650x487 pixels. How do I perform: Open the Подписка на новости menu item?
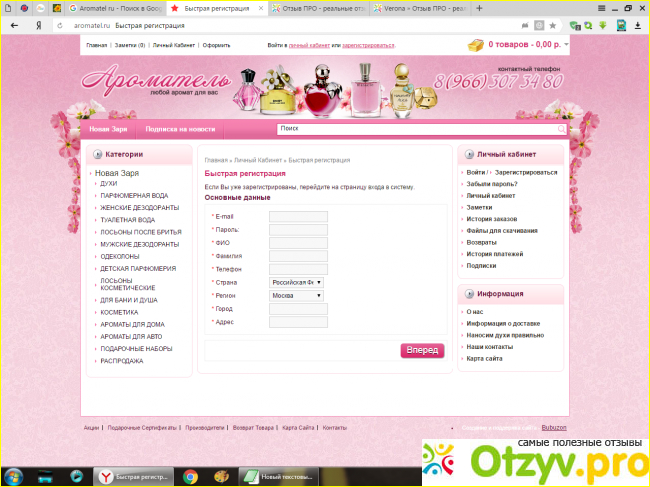pyautogui.click(x=180, y=129)
